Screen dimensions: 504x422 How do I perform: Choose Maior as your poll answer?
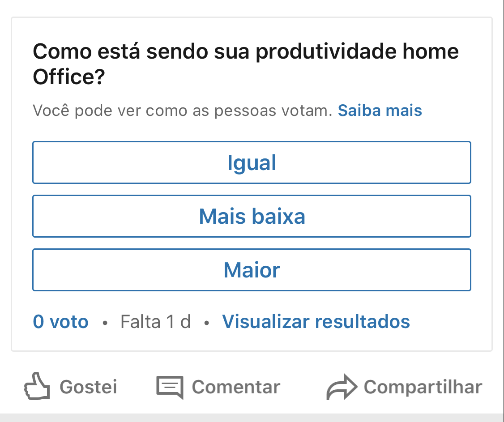(252, 270)
